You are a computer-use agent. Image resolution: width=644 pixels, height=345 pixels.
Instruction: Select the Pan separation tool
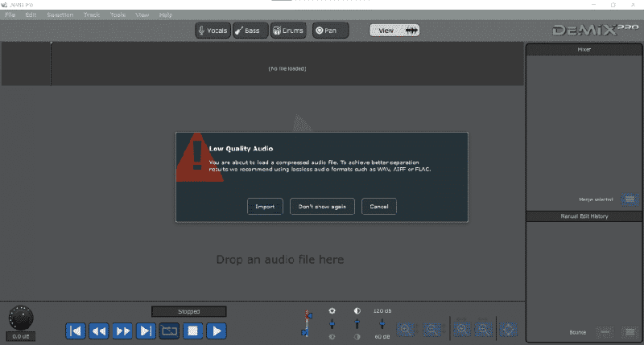pyautogui.click(x=330, y=31)
